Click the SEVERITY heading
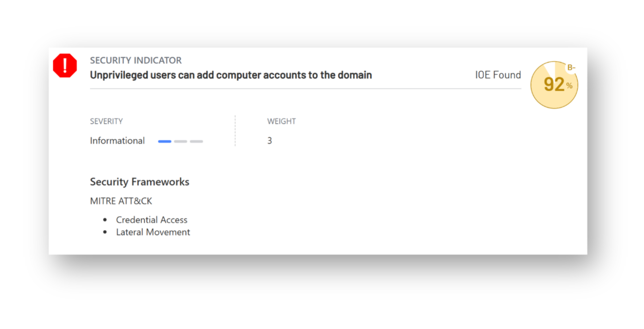Screen dimensions: 644x329 coord(106,121)
